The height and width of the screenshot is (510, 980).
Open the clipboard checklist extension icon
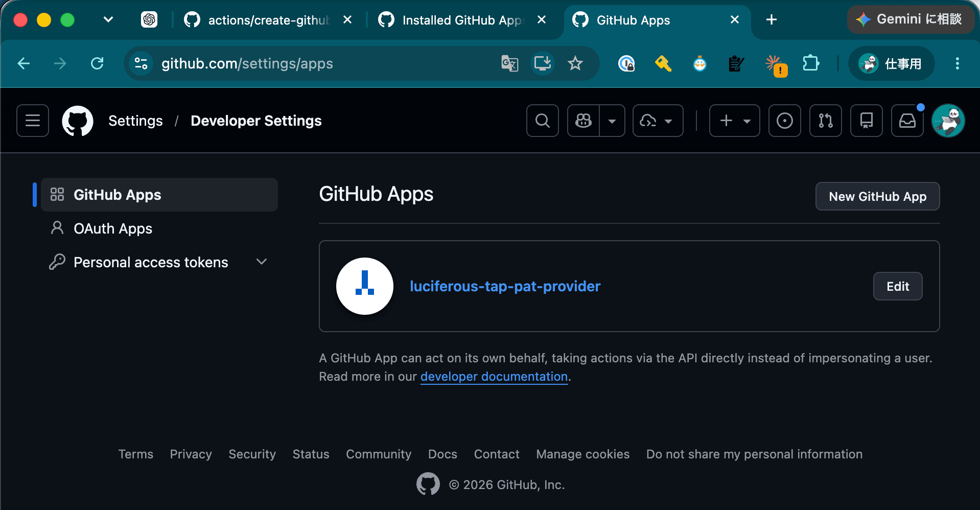coord(737,63)
